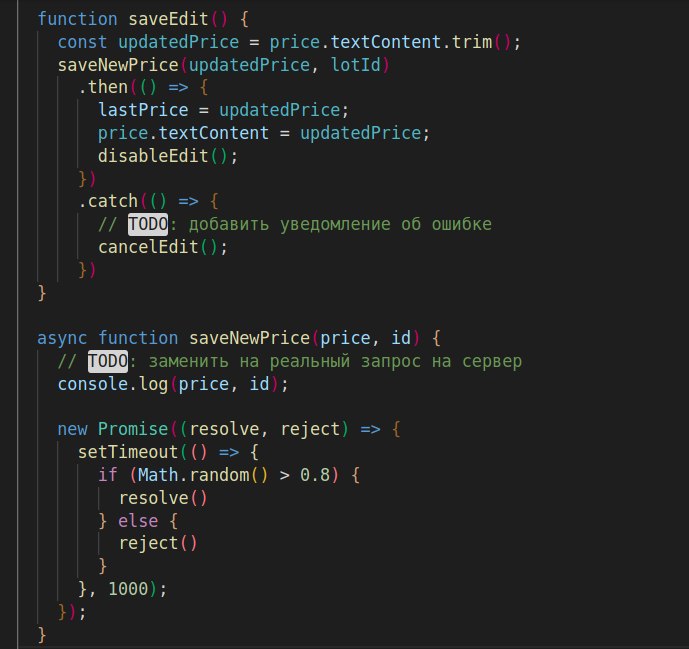
Task: Click the '.catch' method call
Action: click(x=108, y=201)
